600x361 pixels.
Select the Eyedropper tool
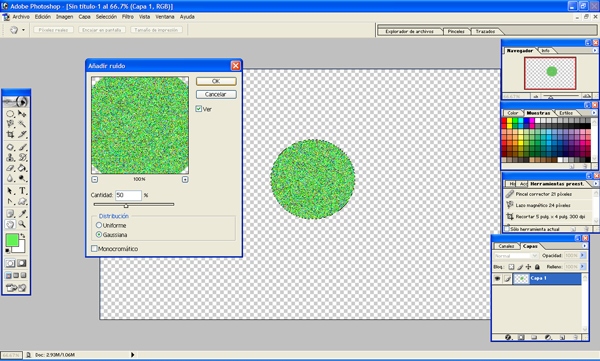[22, 214]
